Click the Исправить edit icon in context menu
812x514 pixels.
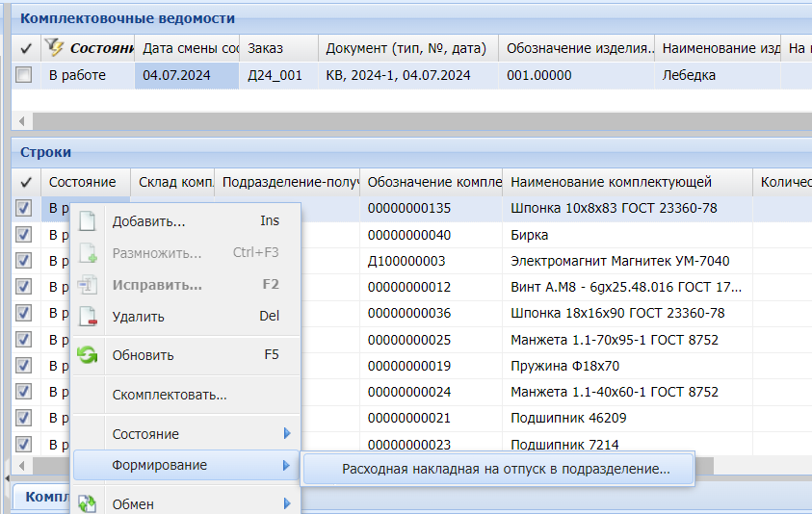coord(88,285)
